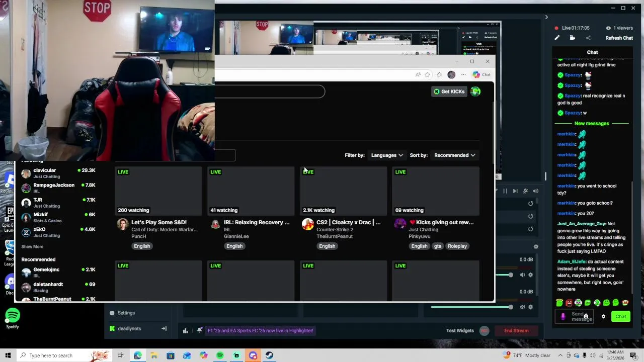Open settings gear of first mixer source
The image size is (644, 362).
(530, 275)
